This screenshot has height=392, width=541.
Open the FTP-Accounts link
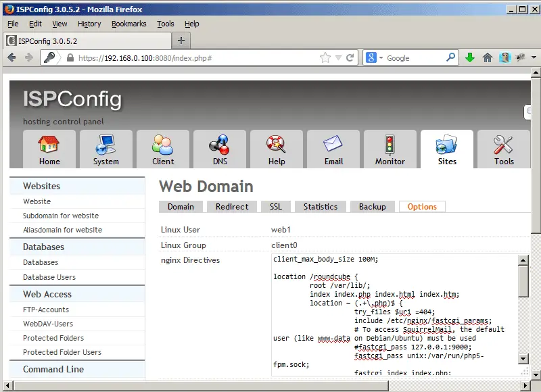point(46,310)
